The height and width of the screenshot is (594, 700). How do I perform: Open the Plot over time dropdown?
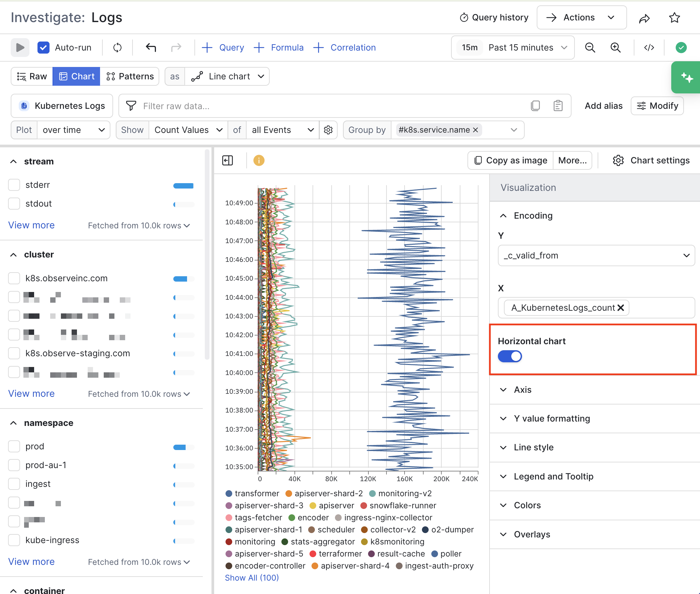click(73, 130)
